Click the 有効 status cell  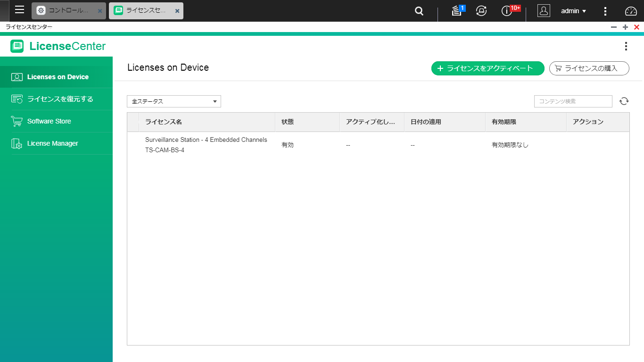tap(288, 145)
